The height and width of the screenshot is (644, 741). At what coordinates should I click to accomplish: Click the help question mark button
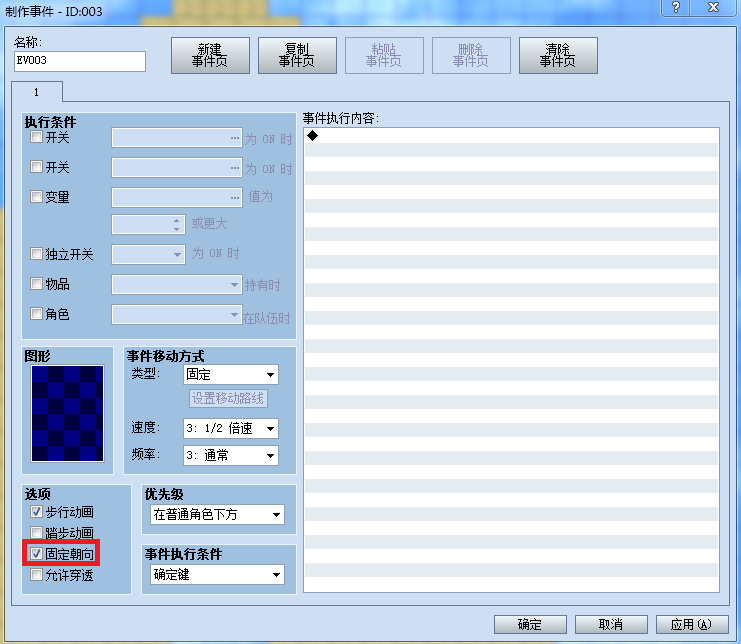pyautogui.click(x=676, y=8)
